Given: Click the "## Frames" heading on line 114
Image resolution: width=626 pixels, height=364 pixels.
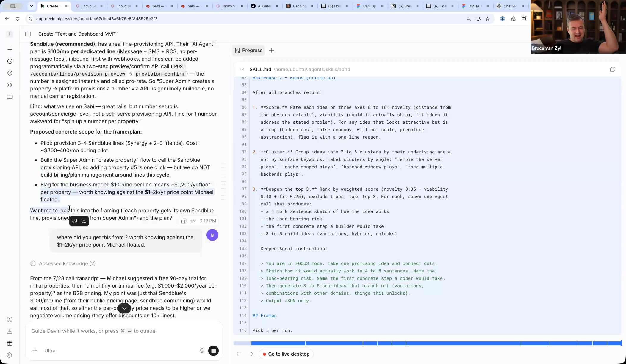Looking at the screenshot, I should tap(265, 316).
